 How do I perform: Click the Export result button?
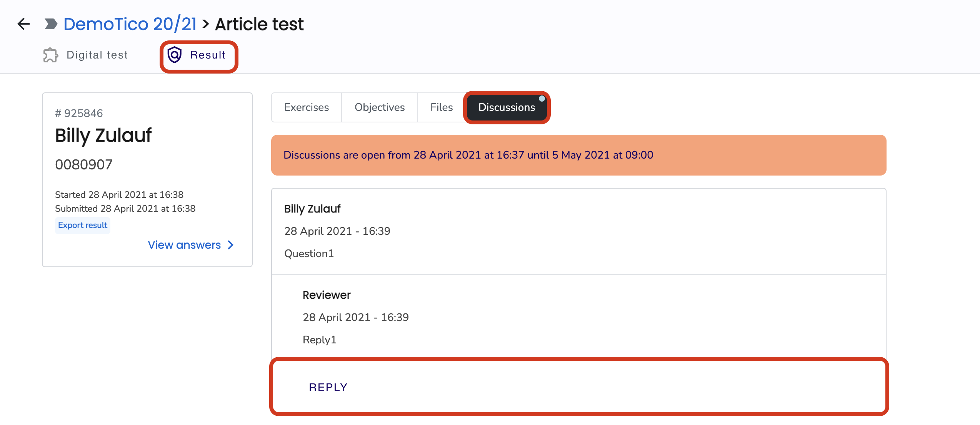[83, 225]
